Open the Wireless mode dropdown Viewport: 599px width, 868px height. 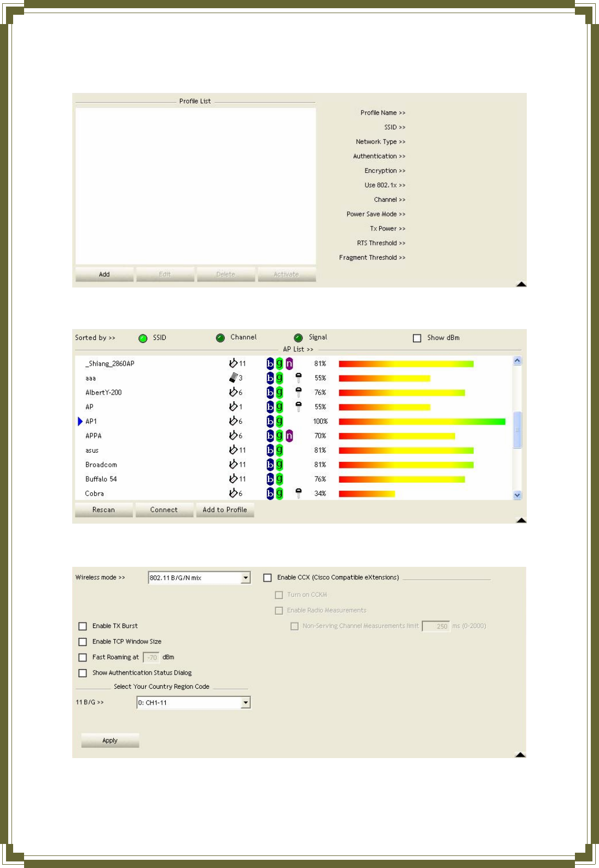pyautogui.click(x=246, y=578)
